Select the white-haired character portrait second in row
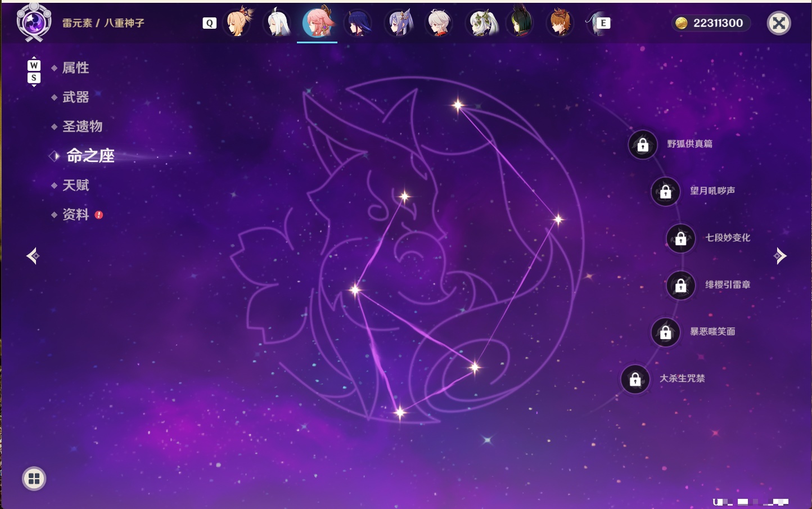Viewport: 812px width, 509px height. (278, 23)
